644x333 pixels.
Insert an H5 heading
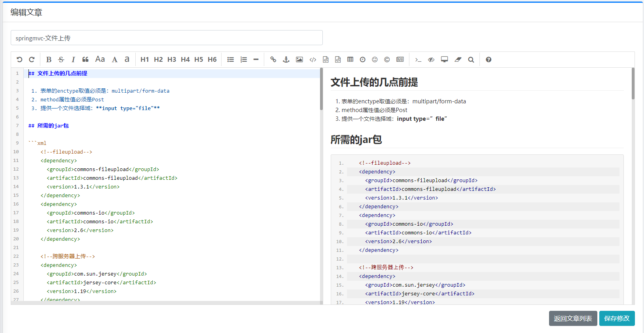(x=199, y=59)
